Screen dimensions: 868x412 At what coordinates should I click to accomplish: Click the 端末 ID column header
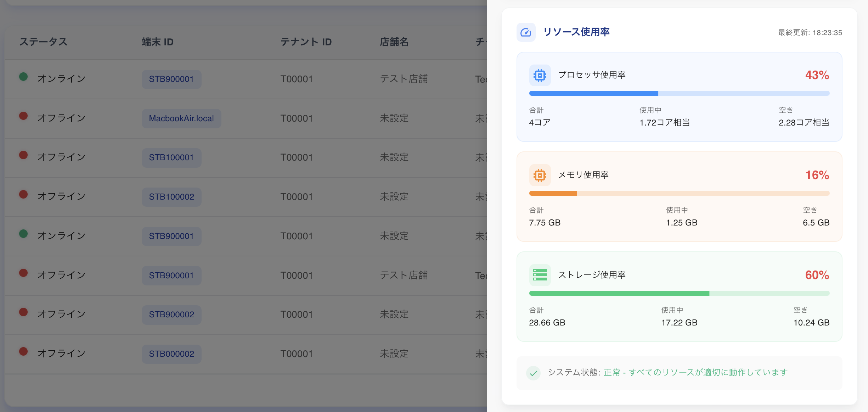click(158, 42)
